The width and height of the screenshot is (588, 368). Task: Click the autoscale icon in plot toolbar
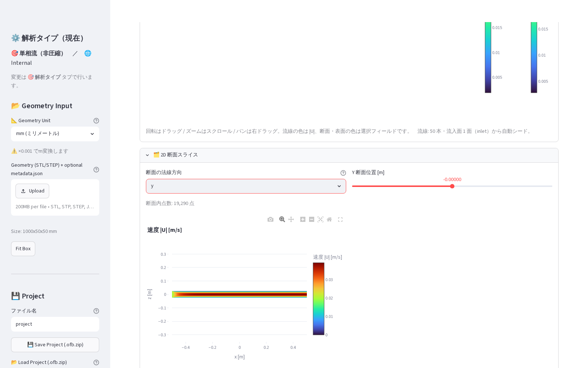pos(320,219)
